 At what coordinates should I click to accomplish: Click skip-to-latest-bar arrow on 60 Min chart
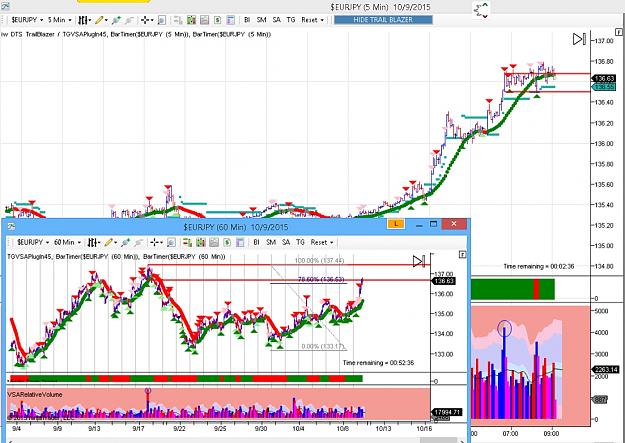[x=419, y=261]
